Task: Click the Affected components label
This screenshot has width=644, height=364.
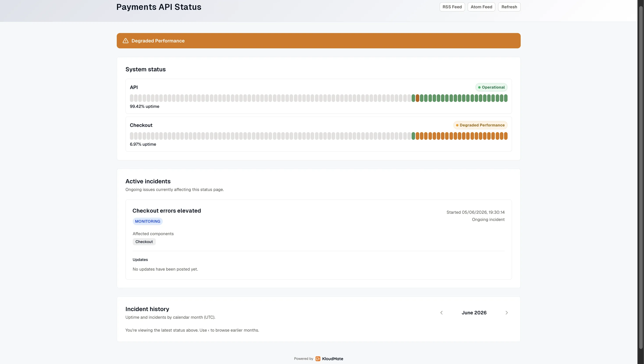Action: (x=153, y=234)
